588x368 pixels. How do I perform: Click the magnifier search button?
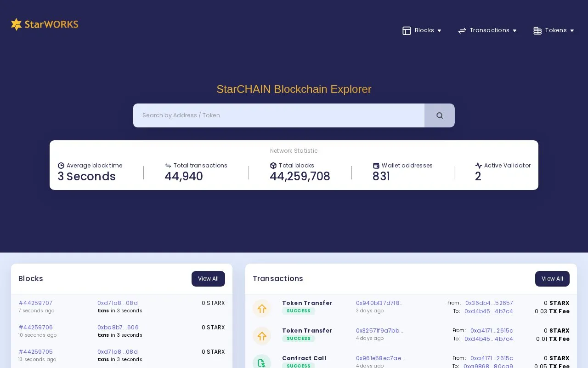[440, 115]
